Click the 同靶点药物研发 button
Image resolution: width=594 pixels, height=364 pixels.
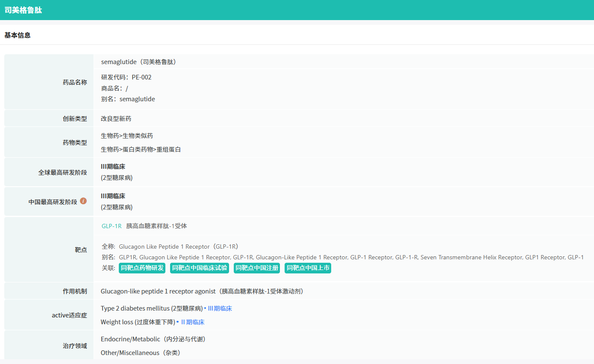pyautogui.click(x=142, y=268)
